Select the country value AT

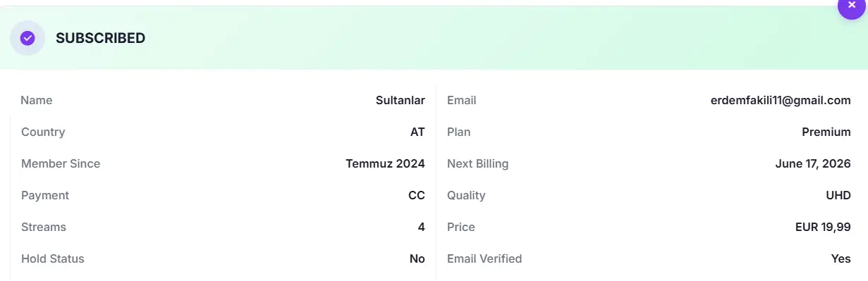click(417, 132)
